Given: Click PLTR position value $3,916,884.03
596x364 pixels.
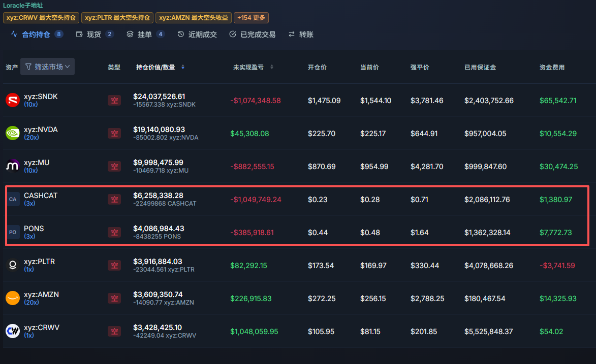Looking at the screenshot, I should 158,261.
